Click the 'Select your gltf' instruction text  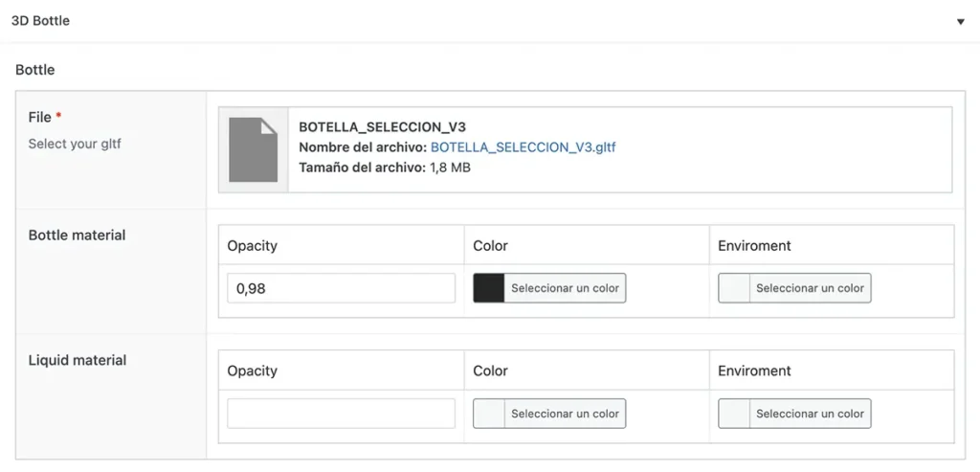tap(75, 145)
